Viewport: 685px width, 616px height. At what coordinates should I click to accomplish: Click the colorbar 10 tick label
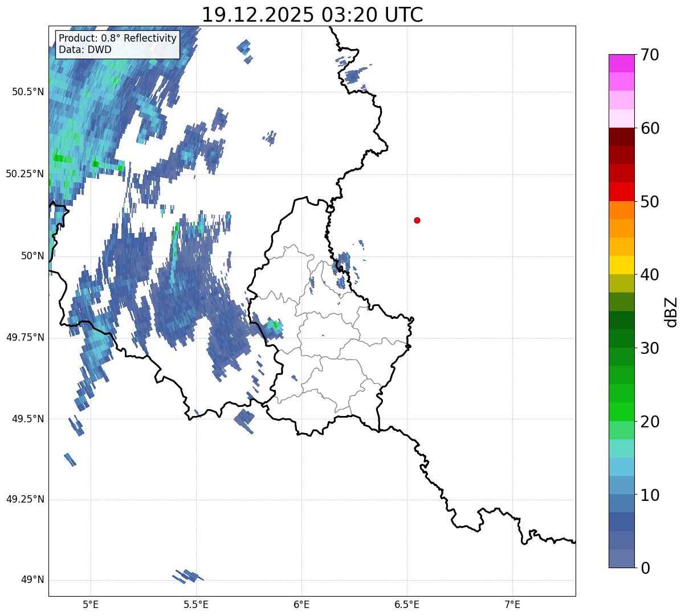pos(650,495)
